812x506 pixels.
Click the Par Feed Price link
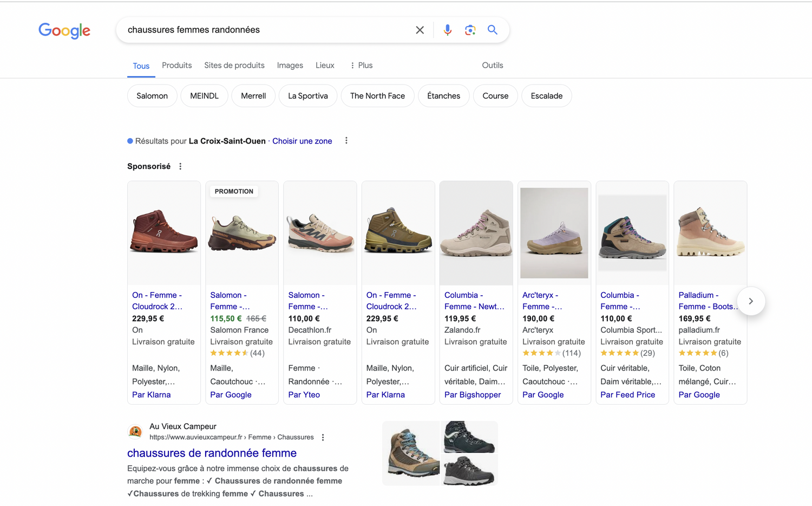pos(627,394)
